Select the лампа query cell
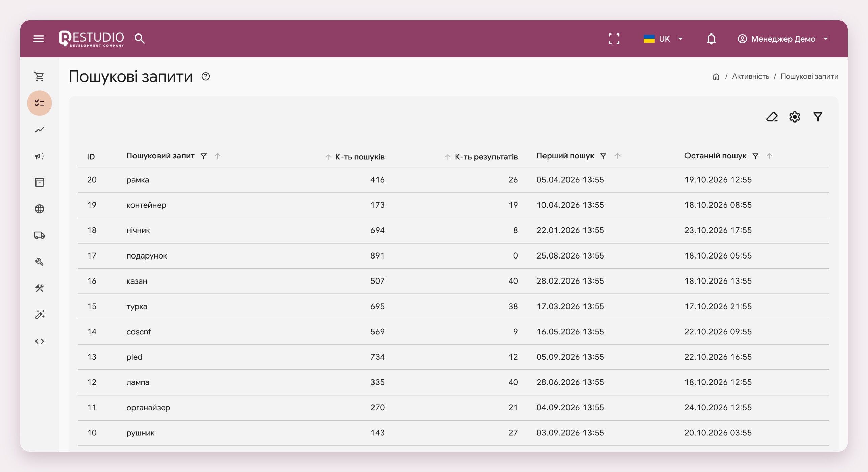Screen dimensions: 868x472 coord(138,382)
